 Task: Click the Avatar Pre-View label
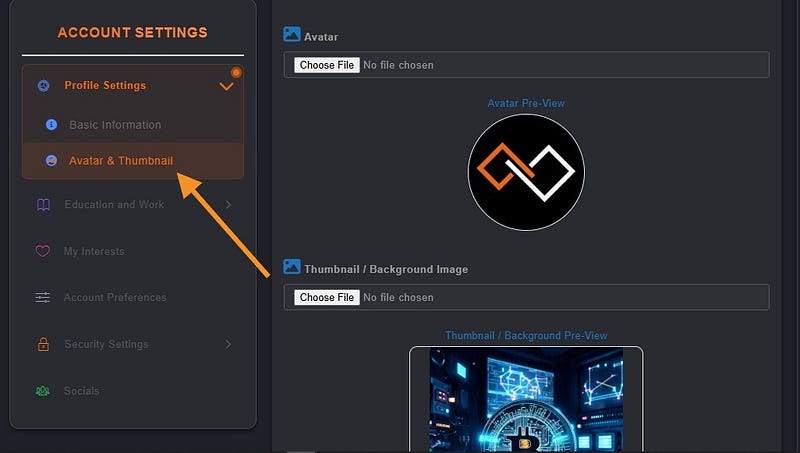pyautogui.click(x=526, y=103)
